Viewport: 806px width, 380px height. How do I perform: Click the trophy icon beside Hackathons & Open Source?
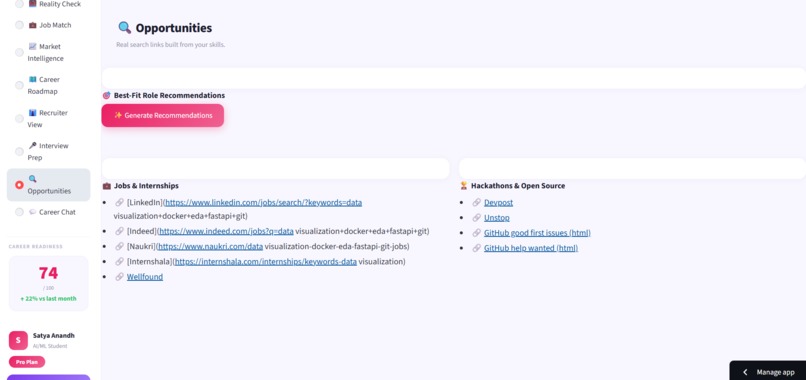(x=464, y=186)
